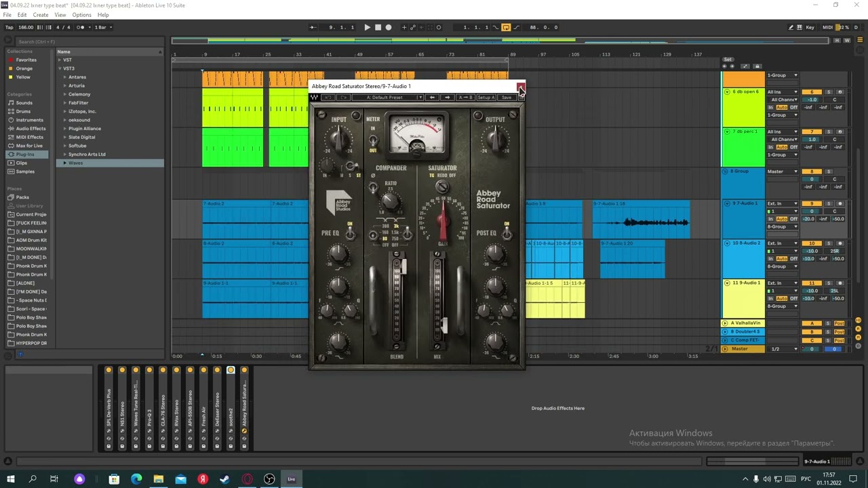Screen dimensions: 868x488
Task: Adjust the Abbey Road OUTPUT knob
Action: click(496, 139)
